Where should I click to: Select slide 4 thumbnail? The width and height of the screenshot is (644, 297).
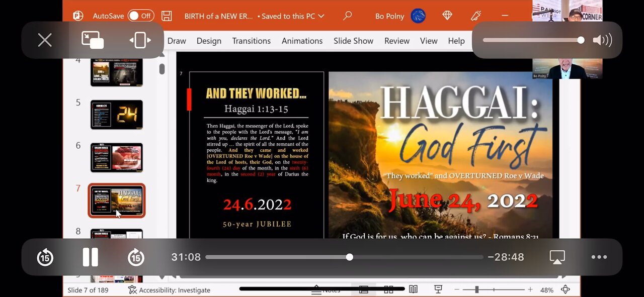pos(117,72)
